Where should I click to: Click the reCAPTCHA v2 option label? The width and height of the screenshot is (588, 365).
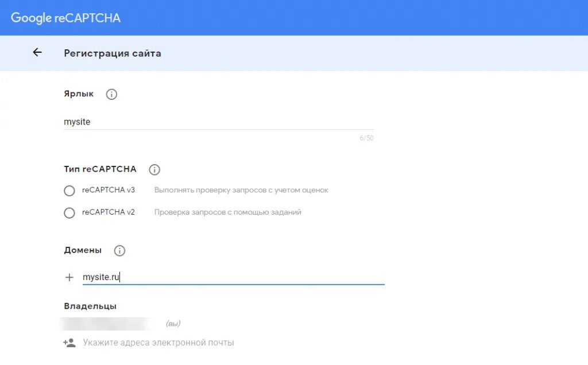coord(109,212)
